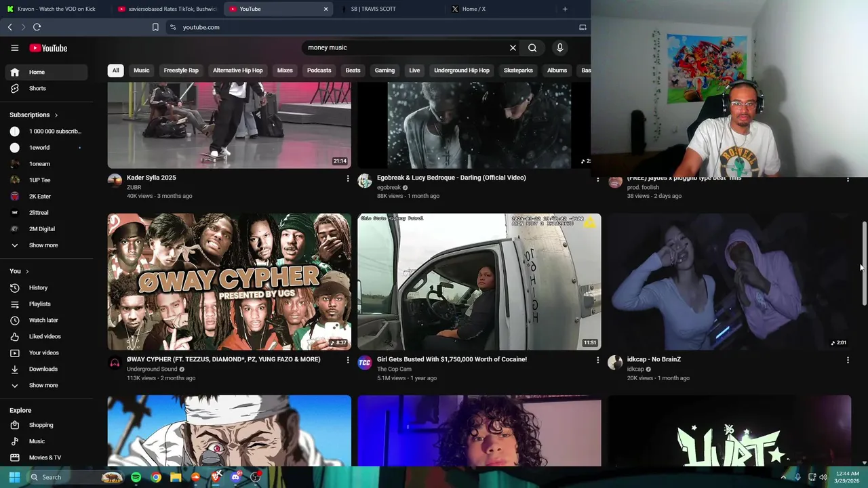Open Watch later in the sidebar

point(46,320)
